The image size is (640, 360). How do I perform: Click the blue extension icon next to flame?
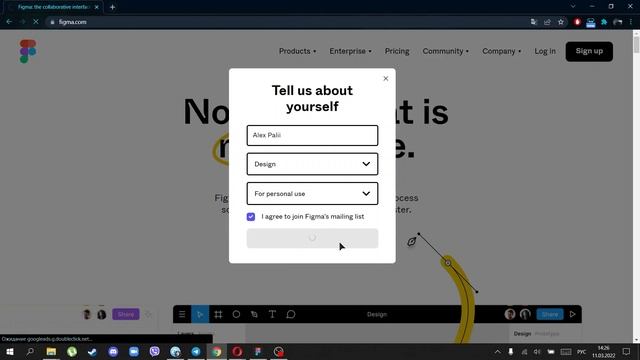[591, 22]
